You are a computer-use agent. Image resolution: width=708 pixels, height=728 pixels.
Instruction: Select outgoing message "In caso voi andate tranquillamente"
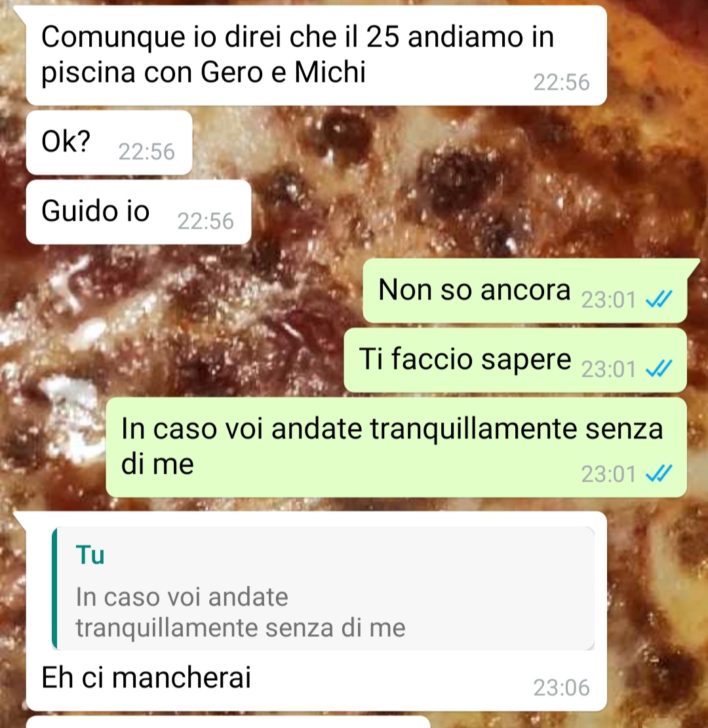click(x=396, y=448)
